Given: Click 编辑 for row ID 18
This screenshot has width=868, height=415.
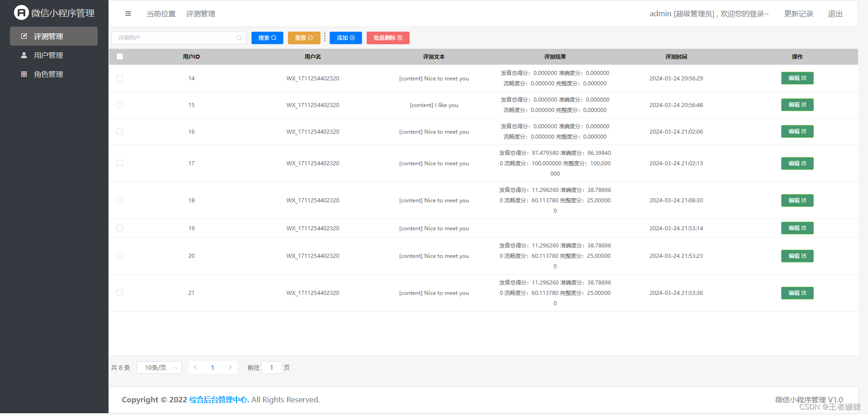Looking at the screenshot, I should pyautogui.click(x=797, y=201).
